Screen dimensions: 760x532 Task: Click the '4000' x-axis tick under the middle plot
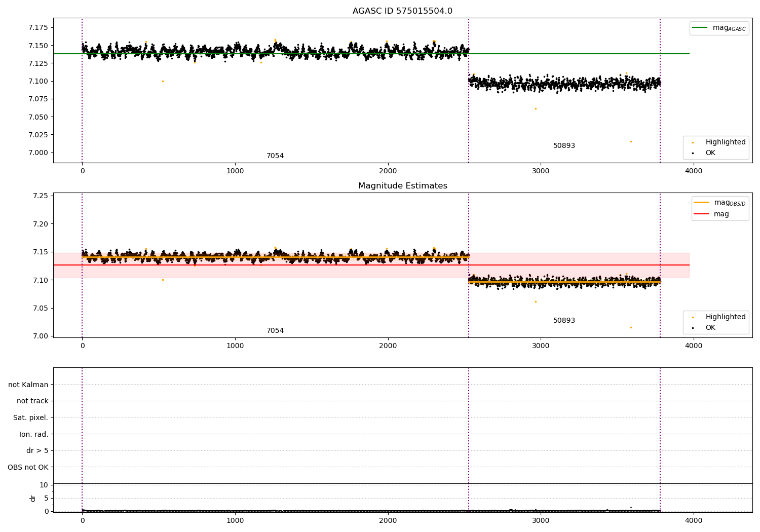click(x=694, y=346)
